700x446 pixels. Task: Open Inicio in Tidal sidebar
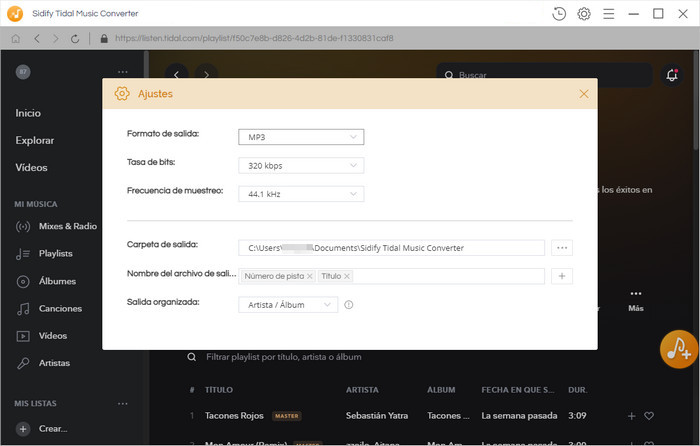tap(28, 113)
